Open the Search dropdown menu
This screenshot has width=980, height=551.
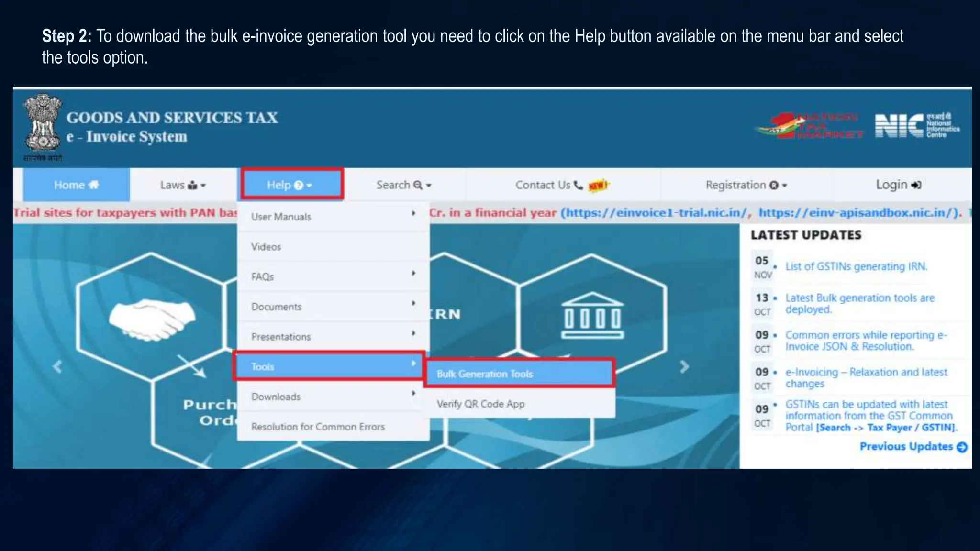coord(403,185)
